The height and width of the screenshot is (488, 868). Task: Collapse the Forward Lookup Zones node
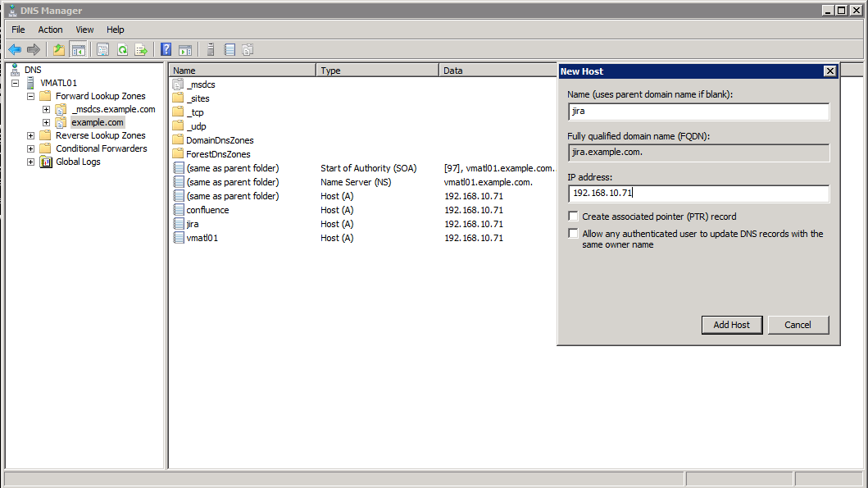pos(31,97)
